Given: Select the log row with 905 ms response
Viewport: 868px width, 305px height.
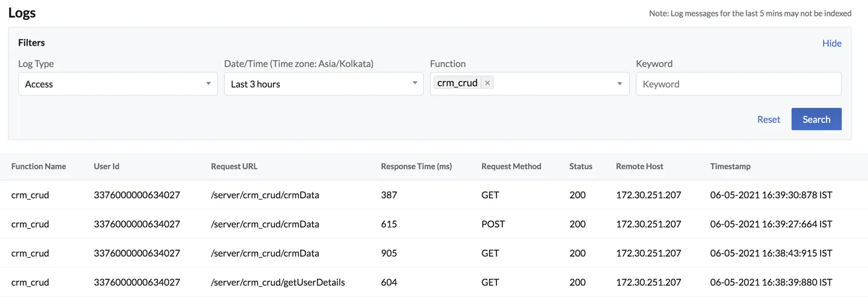Looking at the screenshot, I should [x=434, y=253].
